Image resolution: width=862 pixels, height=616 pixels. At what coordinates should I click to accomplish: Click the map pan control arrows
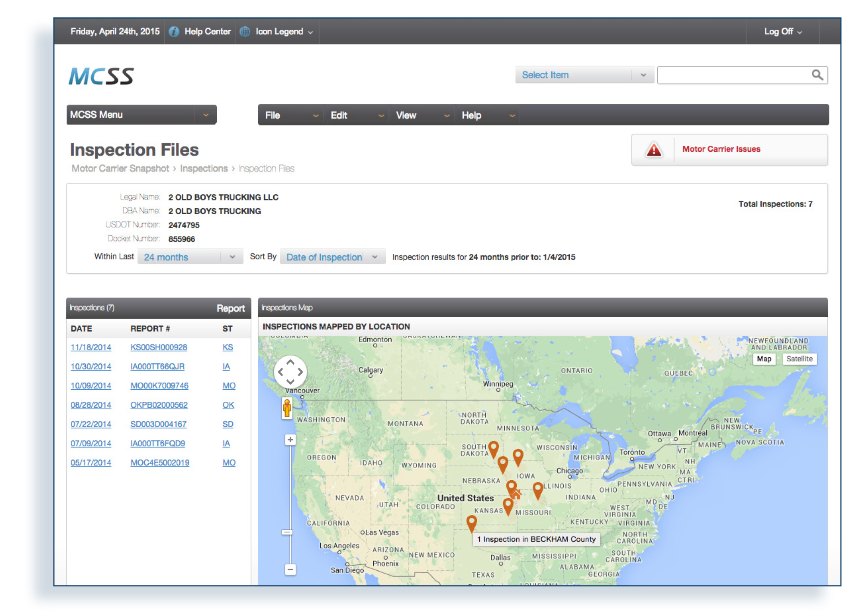coord(290,372)
